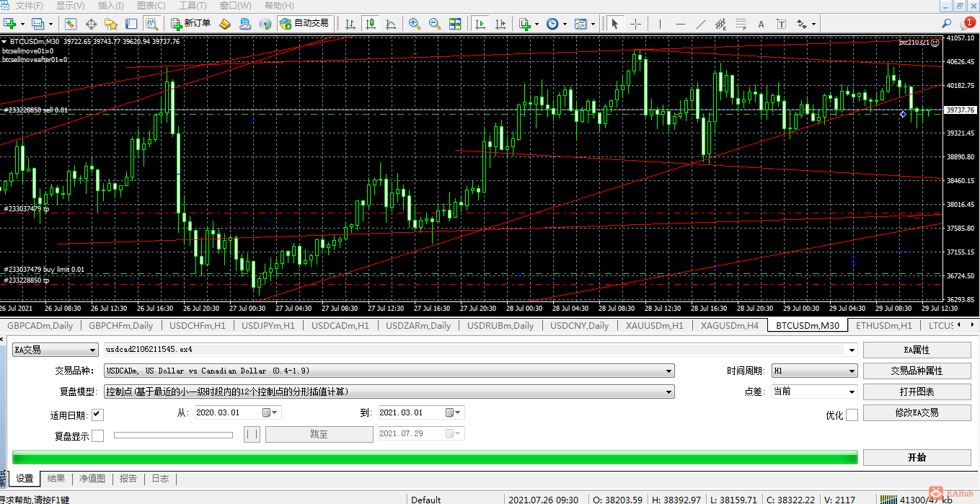This screenshot has height=504, width=980.
Task: Draw a horizontal line tool
Action: pos(680,24)
